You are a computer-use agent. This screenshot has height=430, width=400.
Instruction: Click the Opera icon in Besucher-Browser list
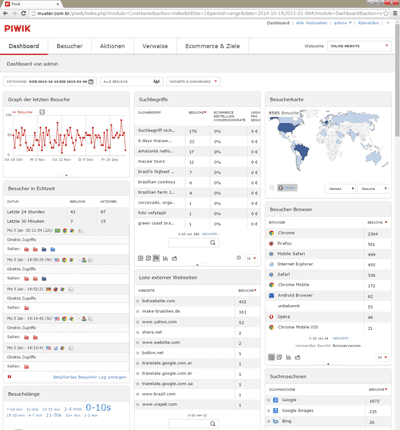[271, 317]
